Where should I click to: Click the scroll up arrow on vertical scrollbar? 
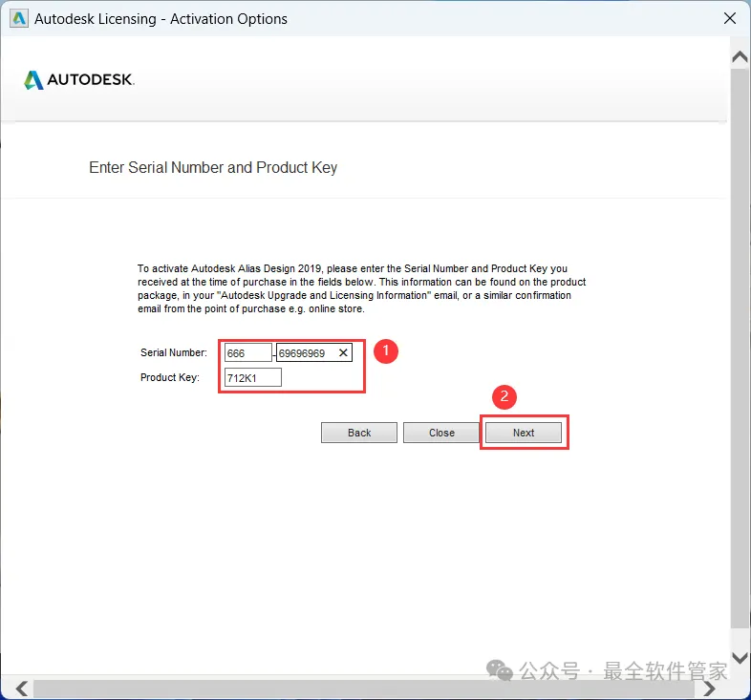pos(740,57)
